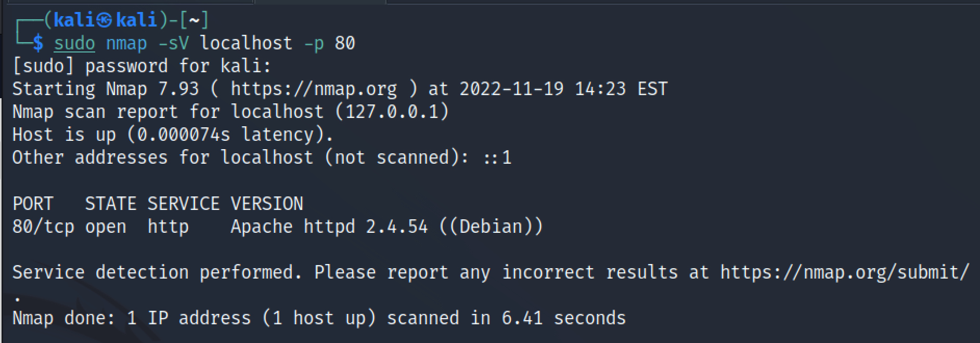Click the 127.0.0.1 IP address
This screenshot has width=980, height=343.
[x=392, y=112]
